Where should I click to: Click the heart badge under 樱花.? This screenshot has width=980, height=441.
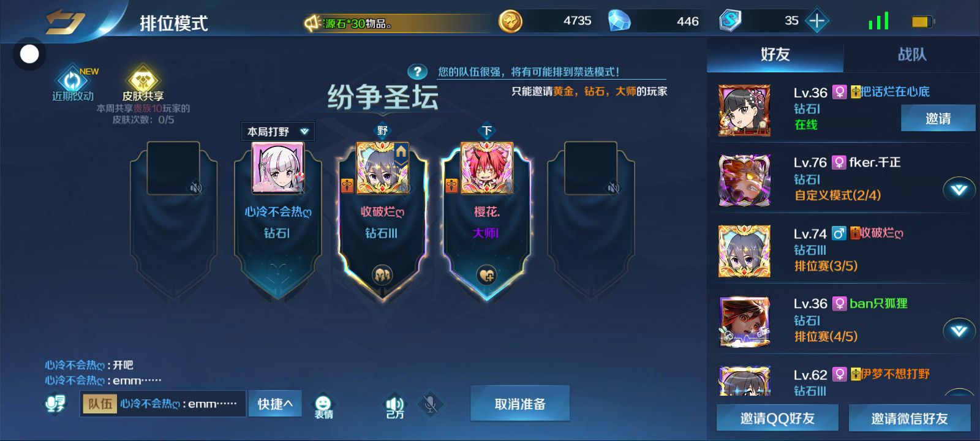(x=487, y=276)
